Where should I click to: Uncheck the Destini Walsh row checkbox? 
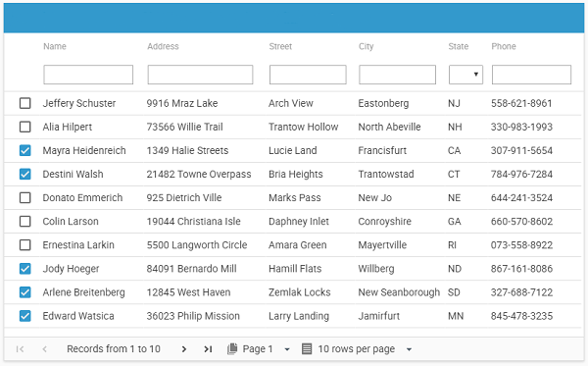(25, 175)
